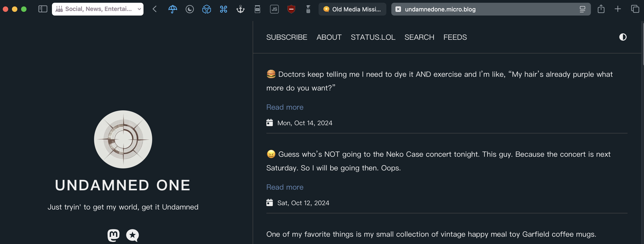
Task: Click Read more under Neko Case post
Action: (x=285, y=187)
